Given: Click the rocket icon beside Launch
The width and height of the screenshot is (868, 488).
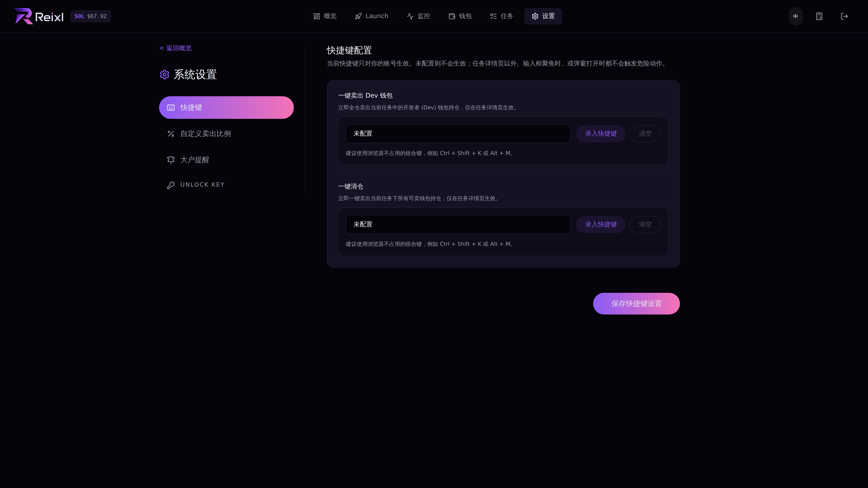Looking at the screenshot, I should (359, 16).
